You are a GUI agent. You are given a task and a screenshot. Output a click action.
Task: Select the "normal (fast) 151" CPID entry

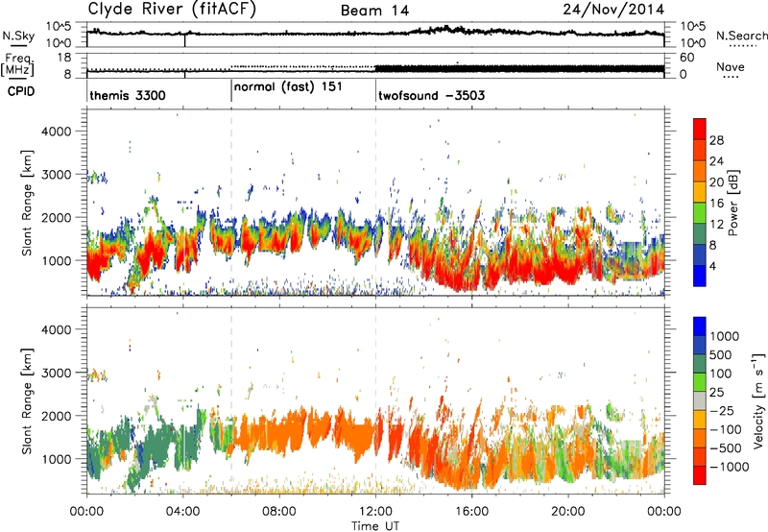(x=288, y=87)
